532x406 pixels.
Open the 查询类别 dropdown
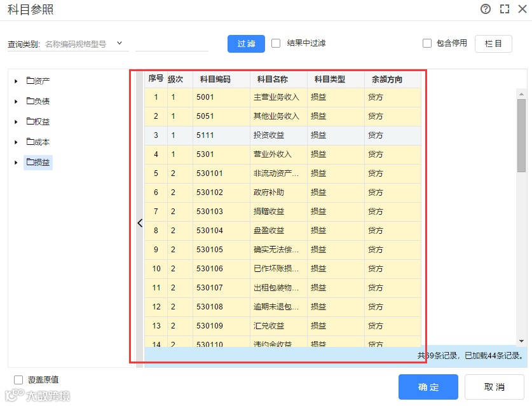[86, 44]
